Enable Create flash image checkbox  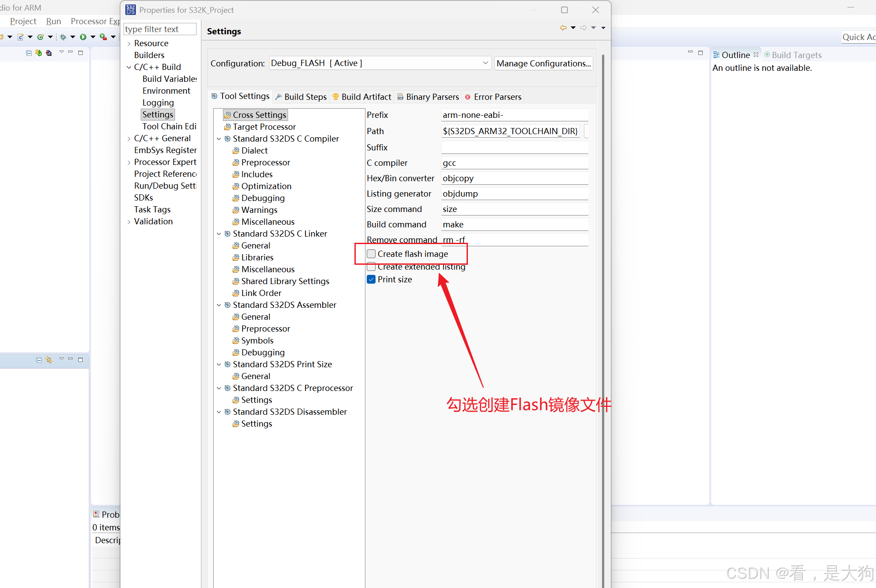click(x=372, y=254)
